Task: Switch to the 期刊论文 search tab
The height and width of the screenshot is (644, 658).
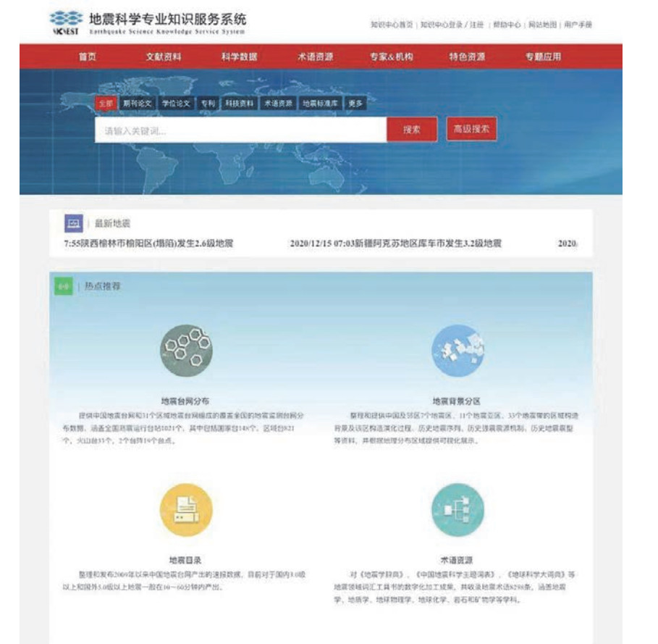Action: tap(137, 104)
